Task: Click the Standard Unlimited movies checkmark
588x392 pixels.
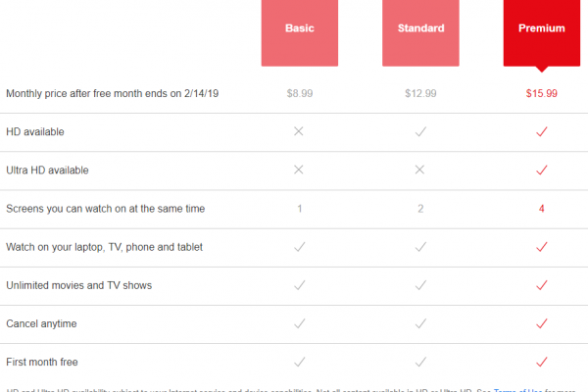Action: click(x=420, y=285)
